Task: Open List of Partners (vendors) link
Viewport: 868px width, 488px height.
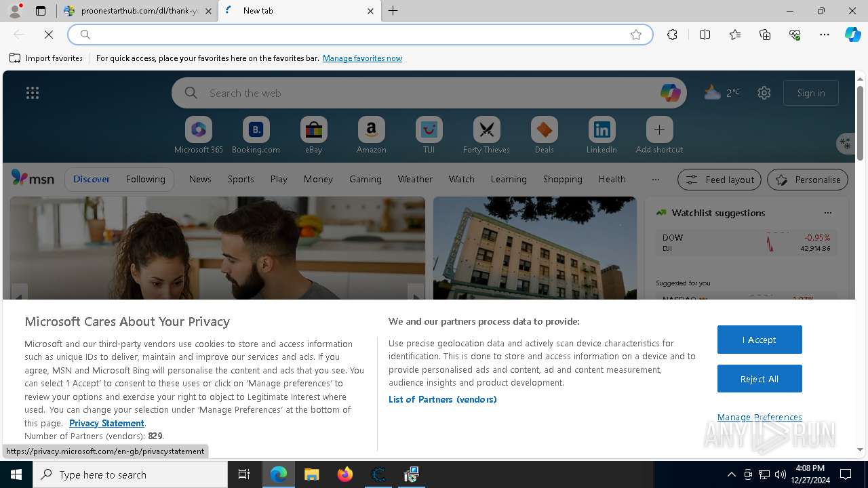Action: (x=443, y=399)
